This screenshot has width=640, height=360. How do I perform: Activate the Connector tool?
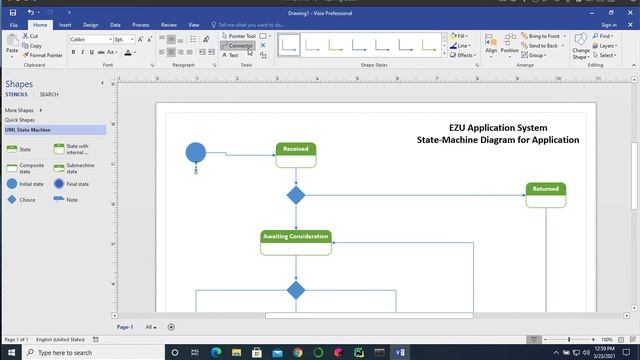(x=238, y=46)
